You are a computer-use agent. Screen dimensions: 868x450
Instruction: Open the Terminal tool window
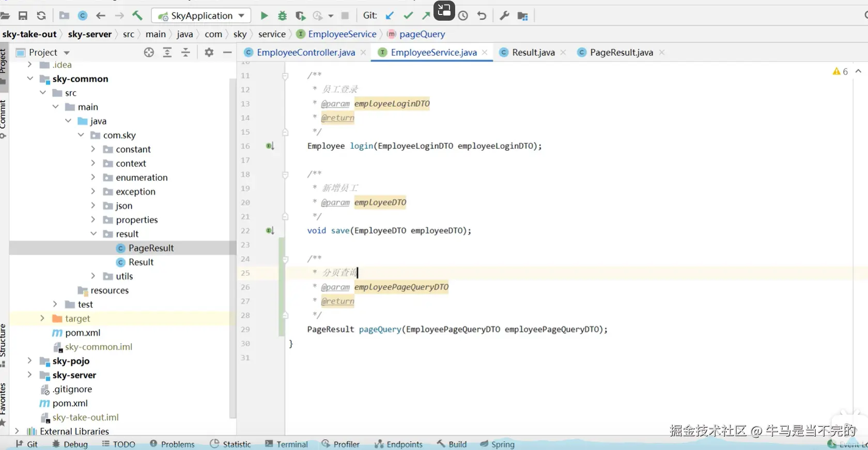[286, 444]
